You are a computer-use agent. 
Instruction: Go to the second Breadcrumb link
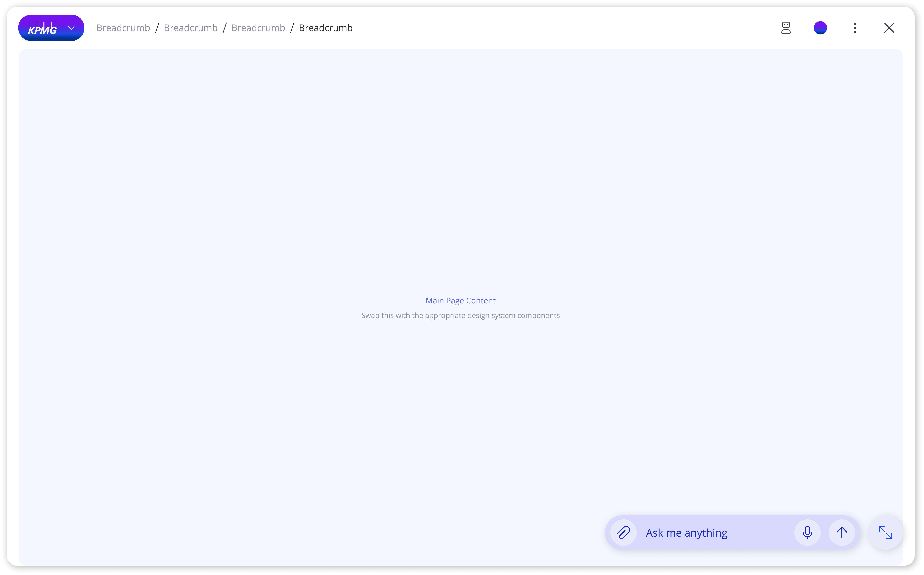point(191,28)
